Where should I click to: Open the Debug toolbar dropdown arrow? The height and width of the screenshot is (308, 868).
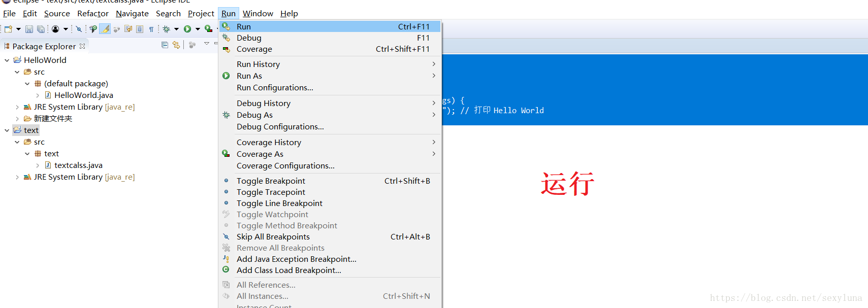[176, 29]
